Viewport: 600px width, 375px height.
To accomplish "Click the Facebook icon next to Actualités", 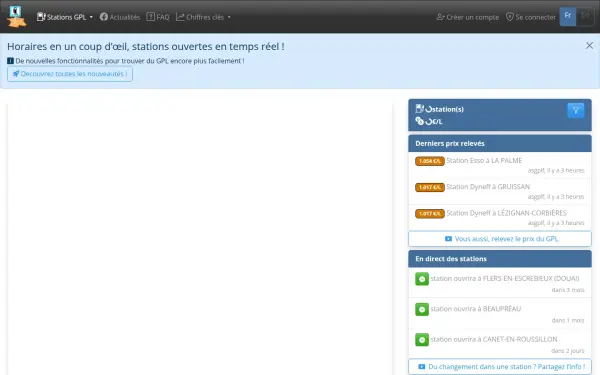I will click(104, 17).
